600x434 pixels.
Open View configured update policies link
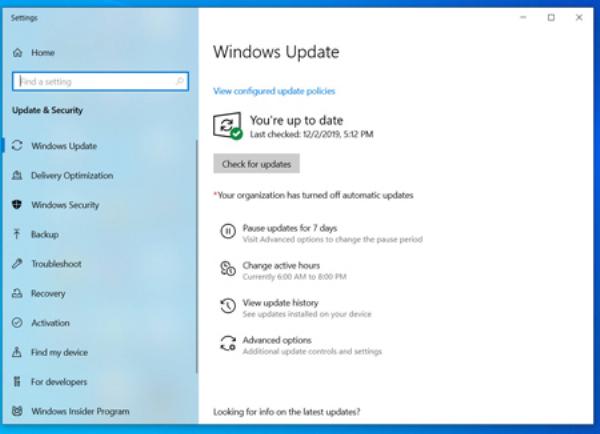pyautogui.click(x=274, y=91)
